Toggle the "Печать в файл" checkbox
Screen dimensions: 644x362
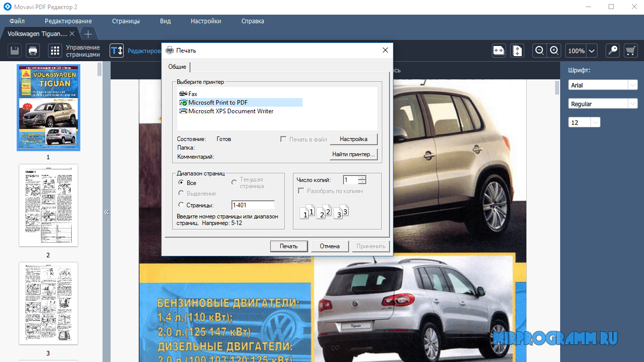[283, 139]
